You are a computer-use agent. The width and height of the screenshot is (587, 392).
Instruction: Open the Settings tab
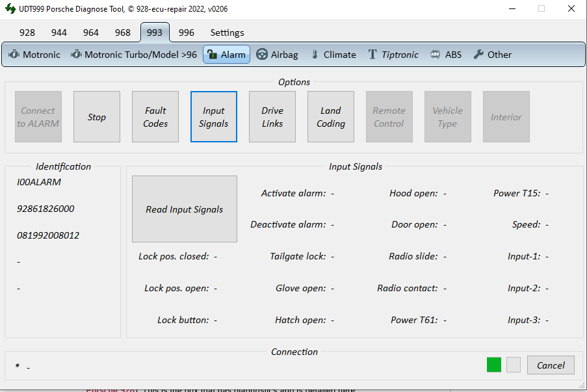pyautogui.click(x=227, y=33)
